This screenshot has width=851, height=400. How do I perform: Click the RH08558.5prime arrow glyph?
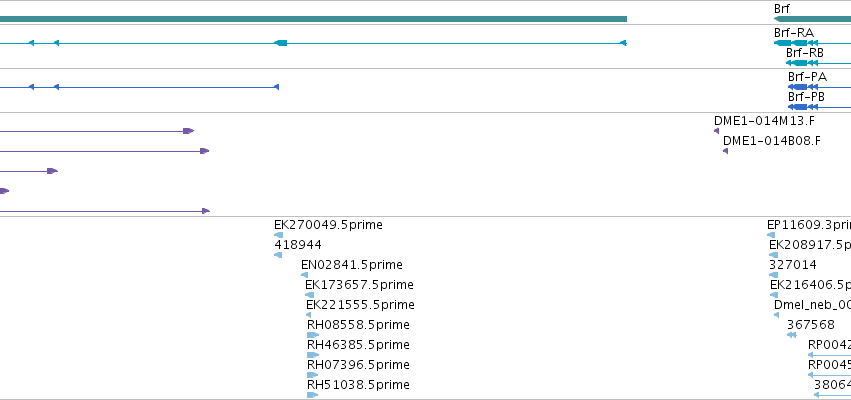pyautogui.click(x=313, y=335)
